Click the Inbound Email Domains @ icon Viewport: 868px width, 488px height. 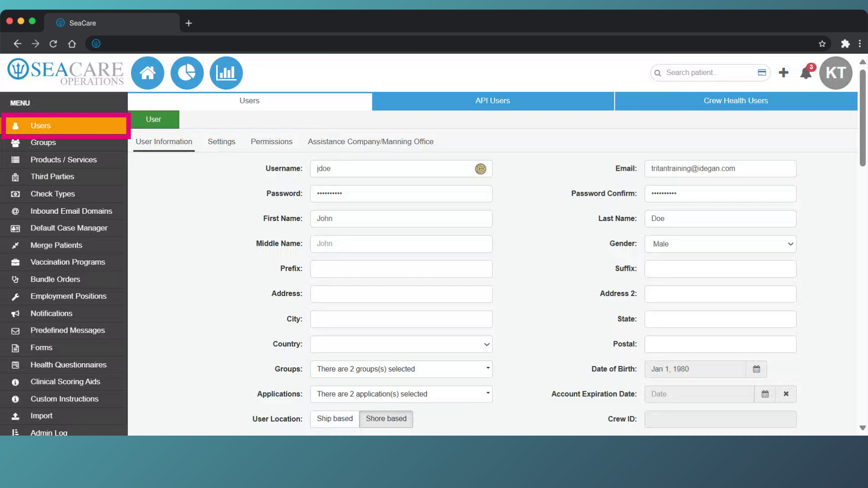coord(15,211)
